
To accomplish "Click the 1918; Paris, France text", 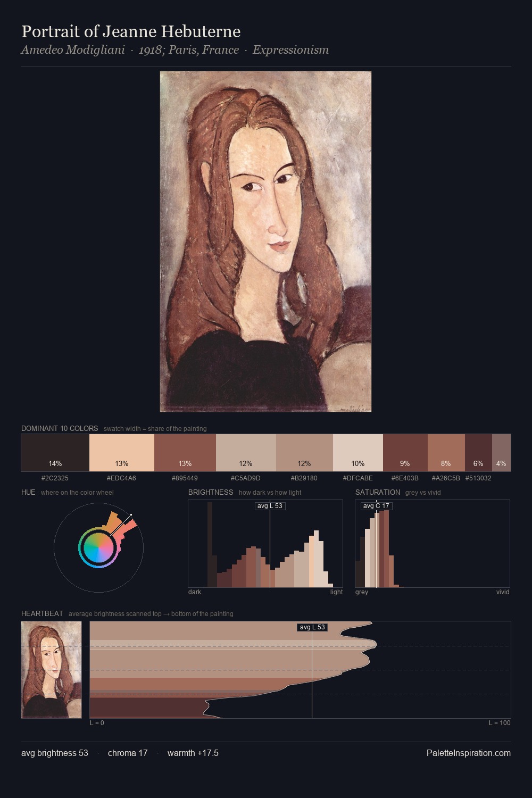I will click(189, 50).
